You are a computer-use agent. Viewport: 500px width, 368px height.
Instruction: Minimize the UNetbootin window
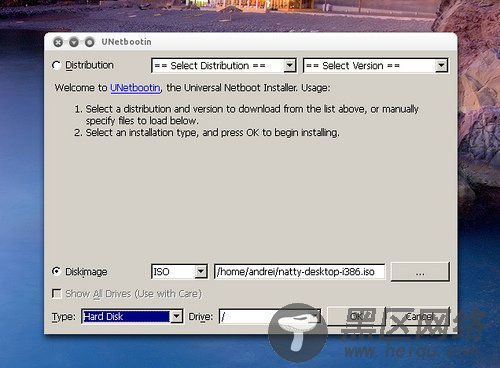74,42
